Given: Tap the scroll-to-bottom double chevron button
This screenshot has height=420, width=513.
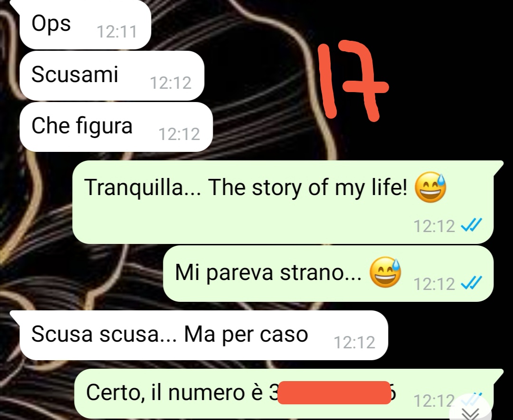Looking at the screenshot, I should pyautogui.click(x=471, y=410).
